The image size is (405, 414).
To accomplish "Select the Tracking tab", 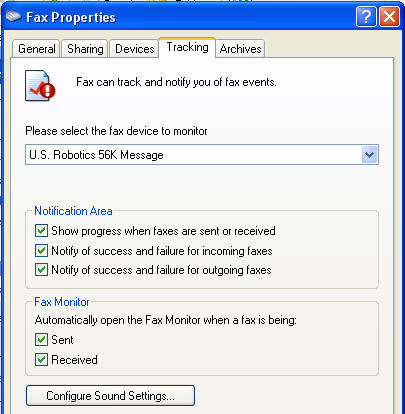I will click(x=187, y=47).
